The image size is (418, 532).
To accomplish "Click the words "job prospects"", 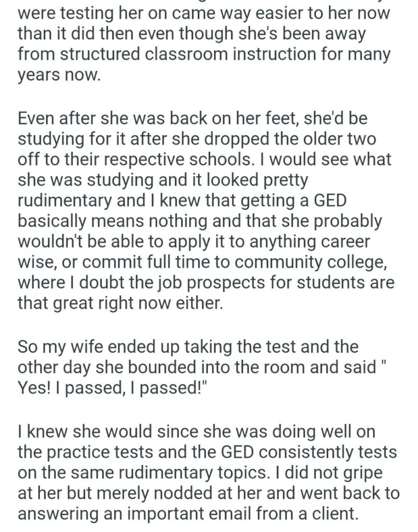I will pos(196,282).
